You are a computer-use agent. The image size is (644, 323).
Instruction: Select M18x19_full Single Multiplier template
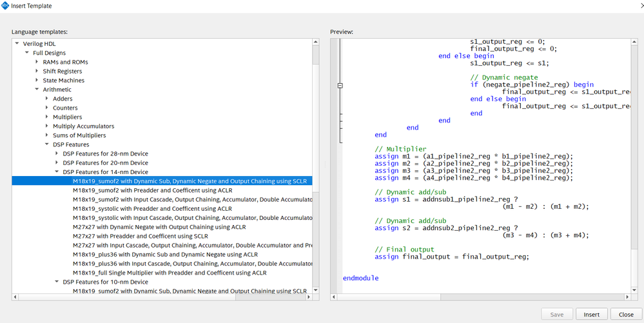coord(169,273)
